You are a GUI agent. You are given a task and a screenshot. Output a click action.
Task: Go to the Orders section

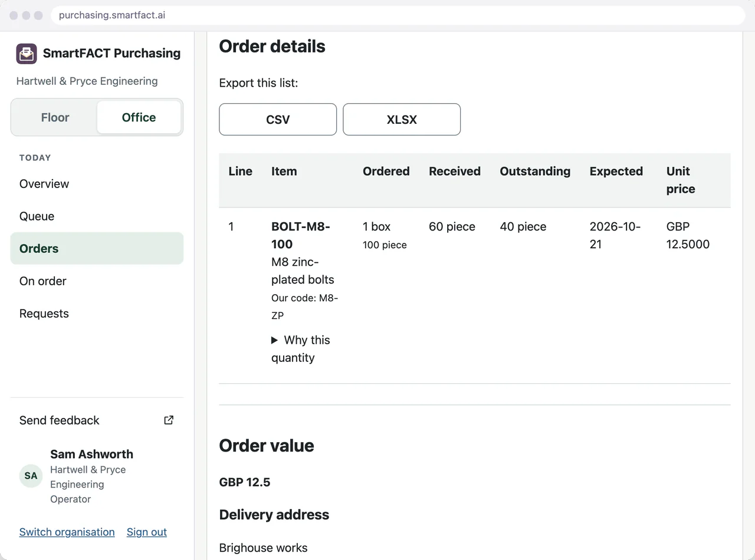pyautogui.click(x=97, y=249)
